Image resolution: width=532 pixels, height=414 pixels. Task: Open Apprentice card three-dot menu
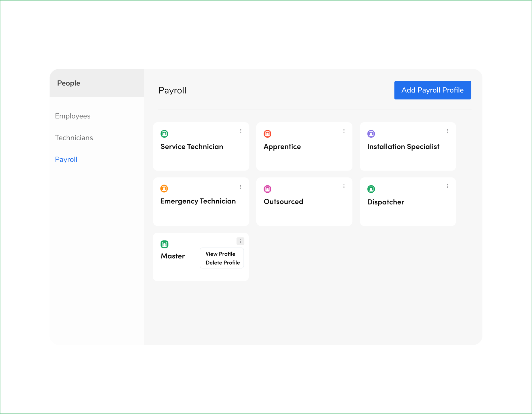(x=344, y=131)
